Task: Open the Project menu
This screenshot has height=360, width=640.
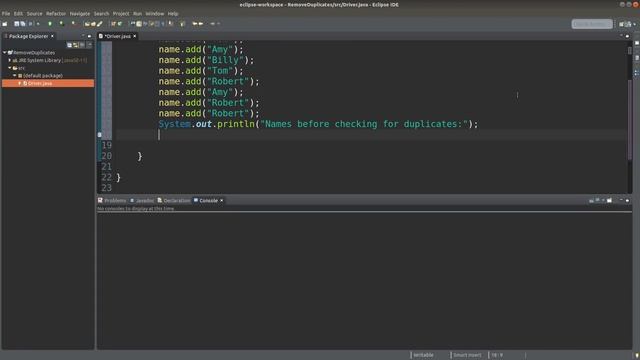Action: (121, 13)
